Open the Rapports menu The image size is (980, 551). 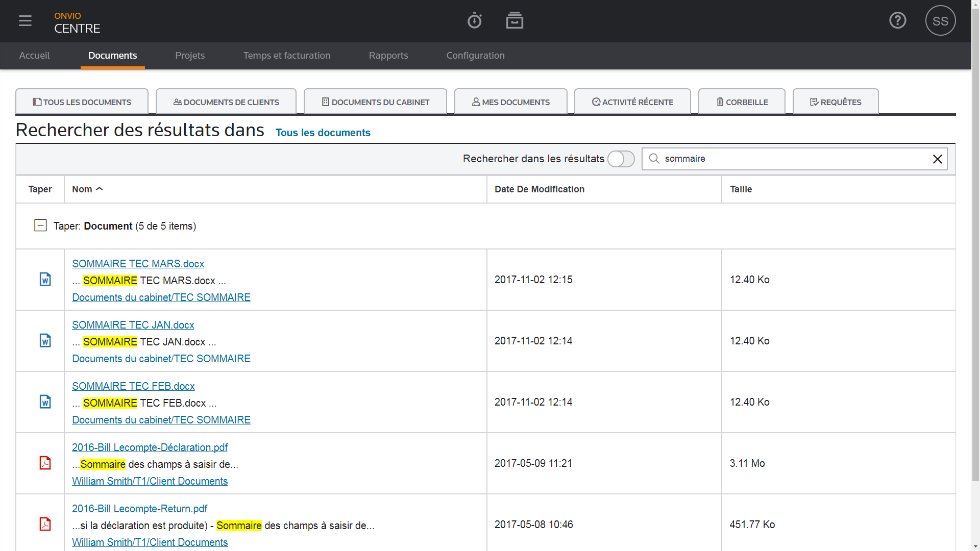click(x=388, y=56)
